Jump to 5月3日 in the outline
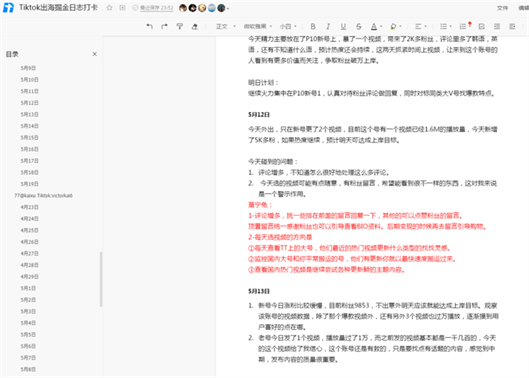Screen dimensions: 529x378 (x=28, y=312)
